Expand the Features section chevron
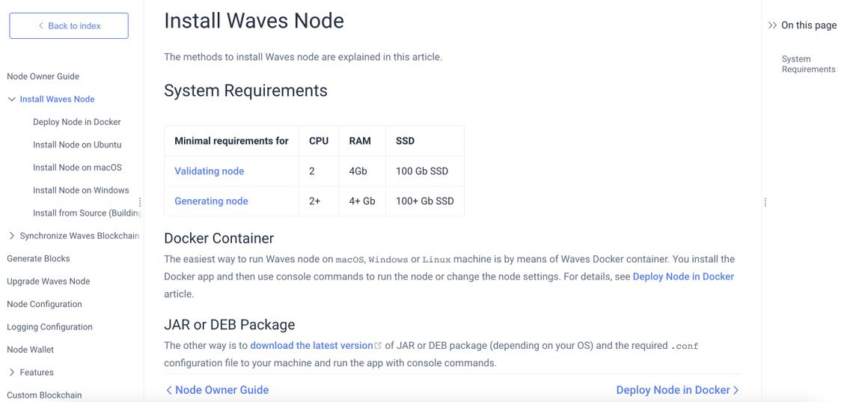 [12, 373]
